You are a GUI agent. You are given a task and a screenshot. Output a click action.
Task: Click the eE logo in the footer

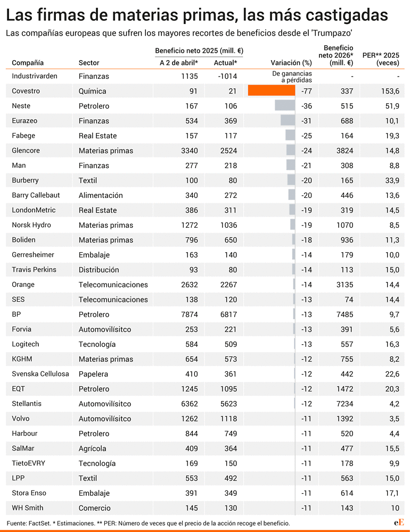point(399,522)
